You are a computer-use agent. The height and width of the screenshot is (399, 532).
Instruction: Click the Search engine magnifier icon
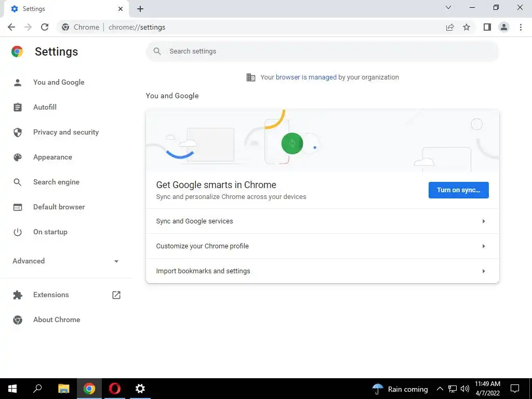pos(18,182)
